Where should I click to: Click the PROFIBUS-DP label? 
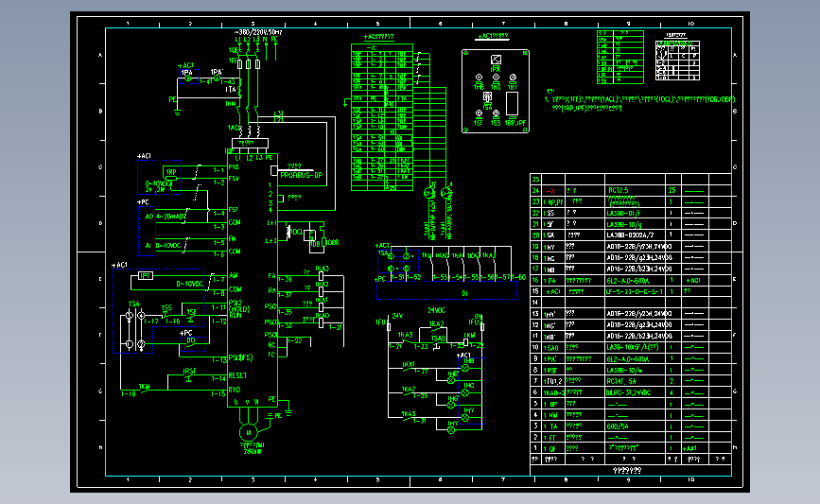(301, 175)
